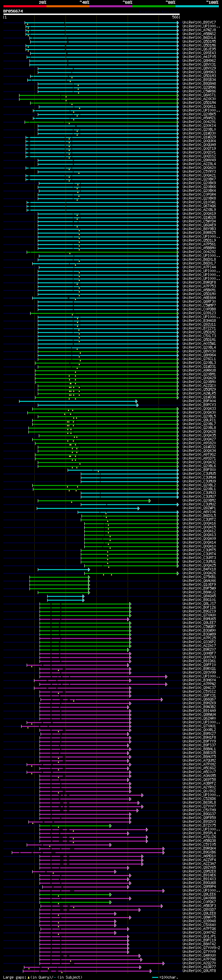Select hit label UniRef100_Q30KI4
The width and height of the screenshot is (222, 980).
[x=199, y=125]
